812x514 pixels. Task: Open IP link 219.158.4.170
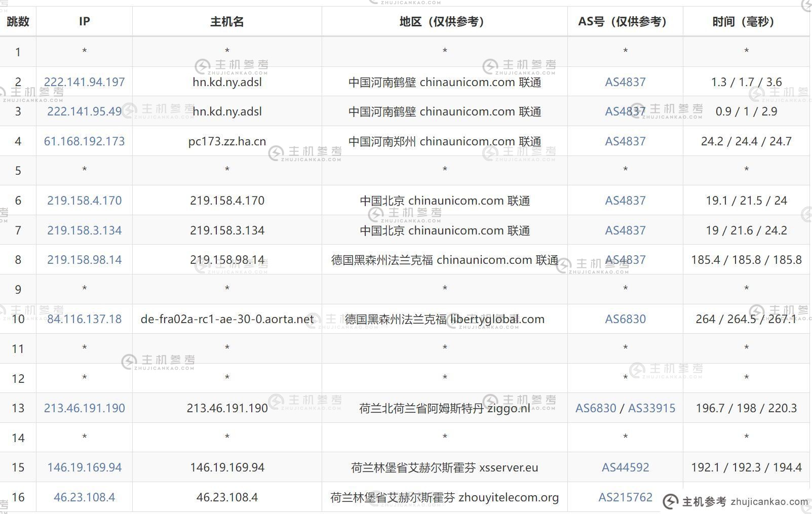pos(84,201)
